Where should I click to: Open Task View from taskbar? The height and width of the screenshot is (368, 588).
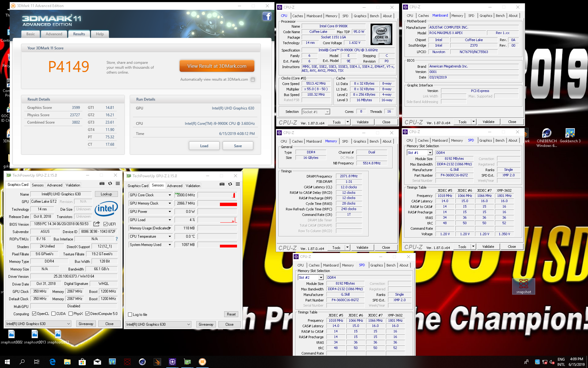coord(37,362)
